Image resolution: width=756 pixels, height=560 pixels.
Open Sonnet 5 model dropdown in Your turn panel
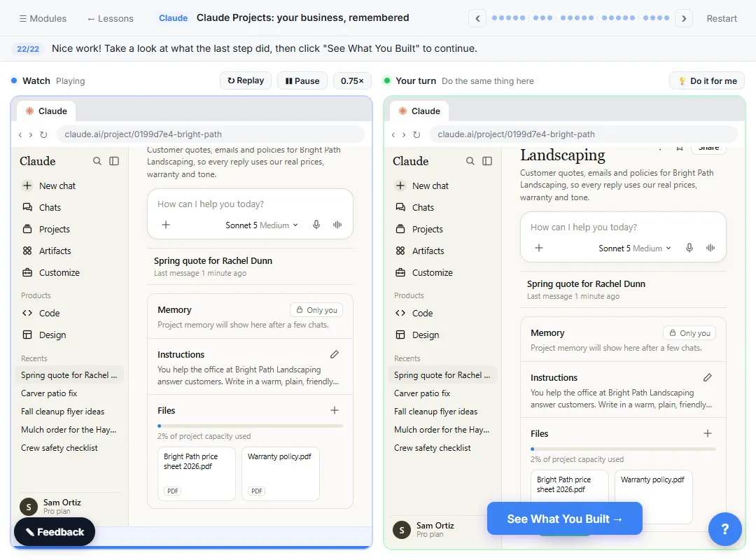pyautogui.click(x=635, y=248)
